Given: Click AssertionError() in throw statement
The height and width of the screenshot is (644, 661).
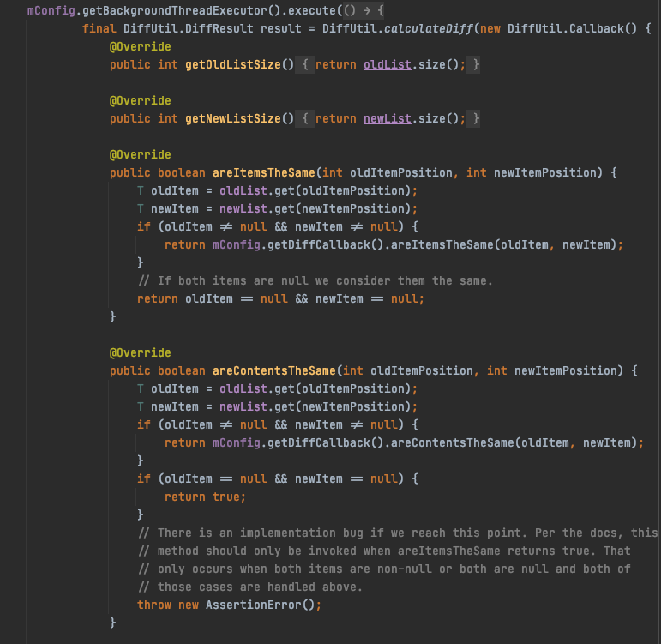Looking at the screenshot, I should pyautogui.click(x=261, y=605).
